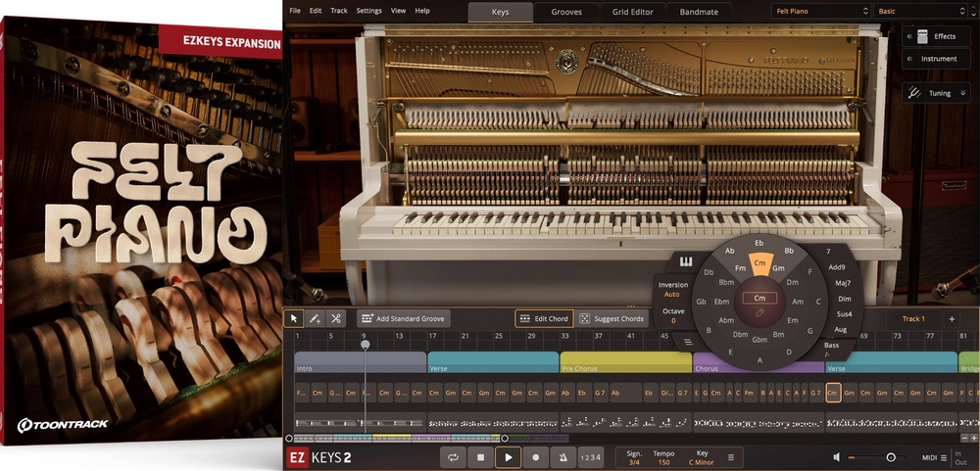Viewport: 980px width, 471px height.
Task: Open the Basic preset dropdown
Action: tap(920, 11)
